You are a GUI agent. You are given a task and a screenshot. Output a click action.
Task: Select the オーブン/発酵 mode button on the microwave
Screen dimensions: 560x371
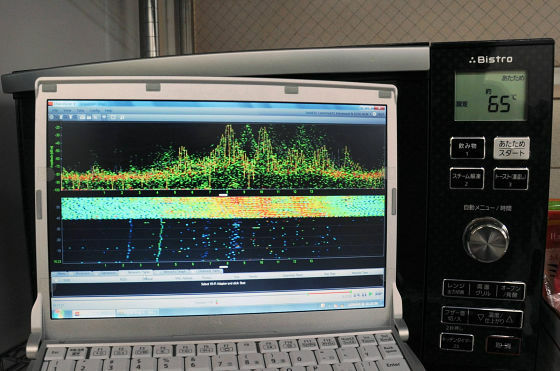click(x=510, y=291)
